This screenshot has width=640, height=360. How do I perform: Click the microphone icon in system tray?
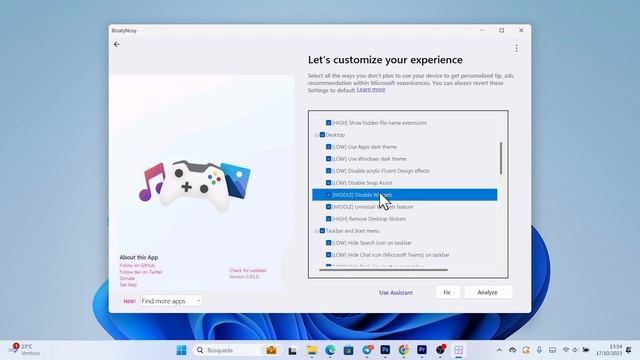tap(539, 350)
